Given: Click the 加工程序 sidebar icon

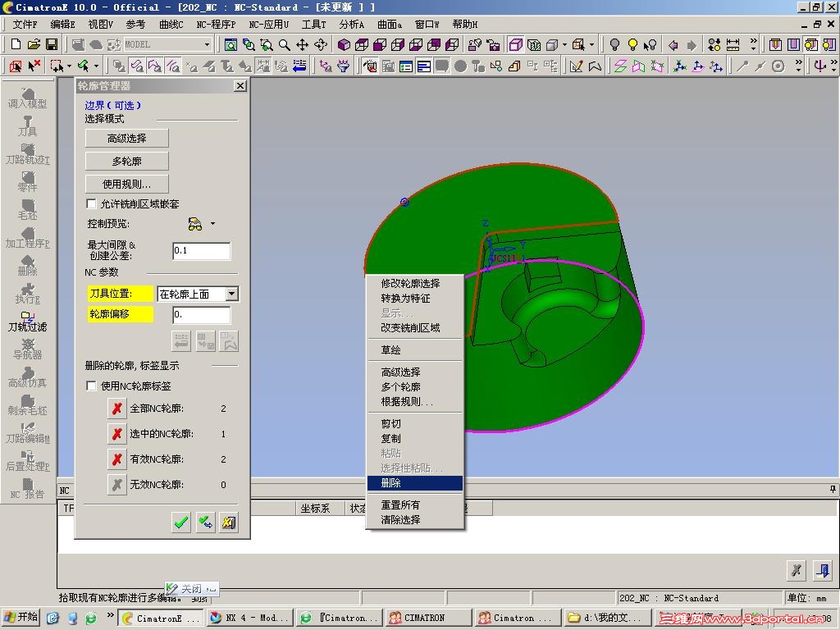Looking at the screenshot, I should pyautogui.click(x=27, y=238).
